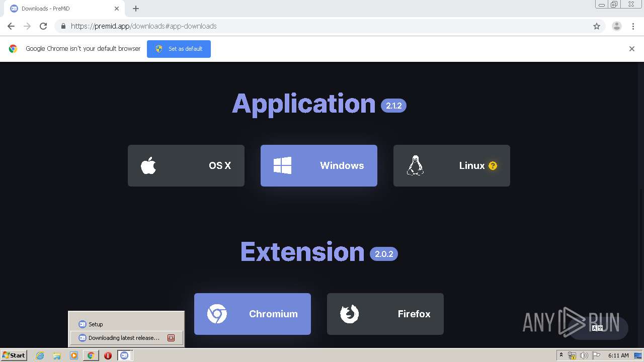Viewport: 644px width, 362px height.
Task: Go forward to the next page
Action: coord(27,26)
